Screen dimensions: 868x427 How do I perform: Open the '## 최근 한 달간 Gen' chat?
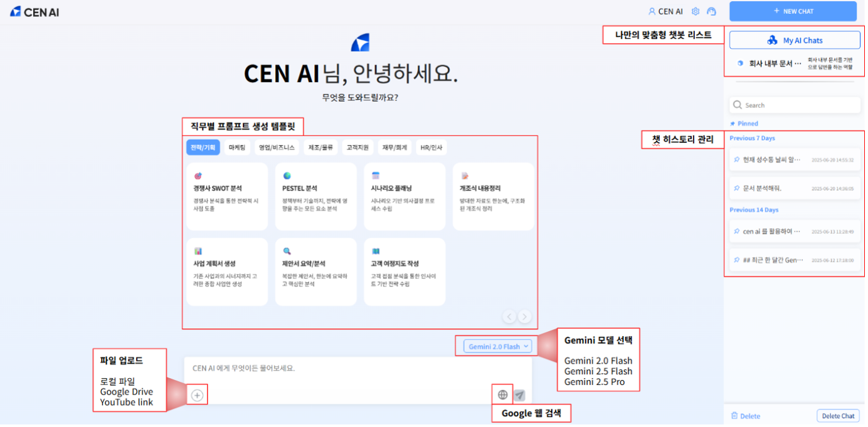coord(795,260)
